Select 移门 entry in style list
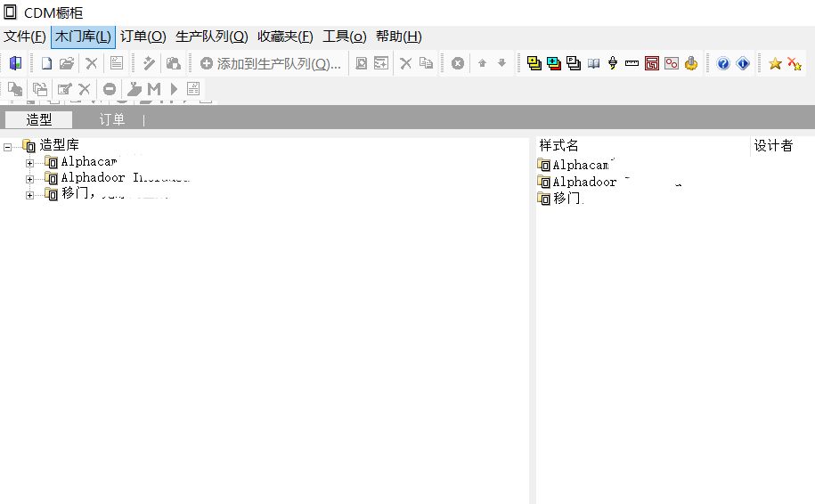This screenshot has height=504, width=815. pos(568,198)
